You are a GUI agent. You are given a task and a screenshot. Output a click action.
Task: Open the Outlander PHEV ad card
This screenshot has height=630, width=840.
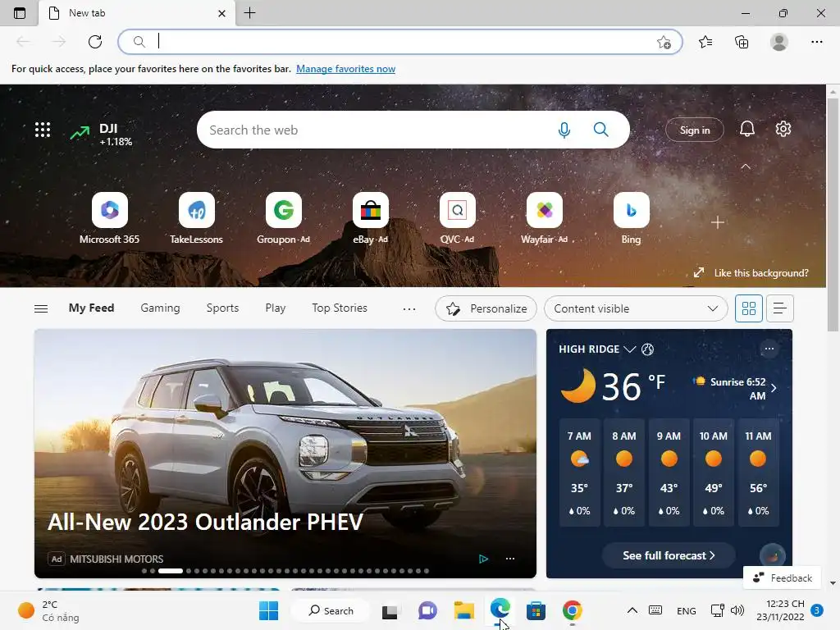(x=285, y=453)
